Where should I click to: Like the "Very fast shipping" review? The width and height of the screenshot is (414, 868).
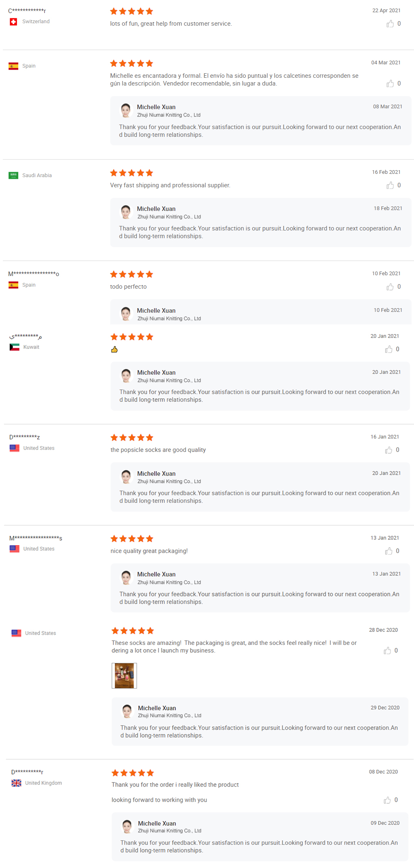(390, 186)
